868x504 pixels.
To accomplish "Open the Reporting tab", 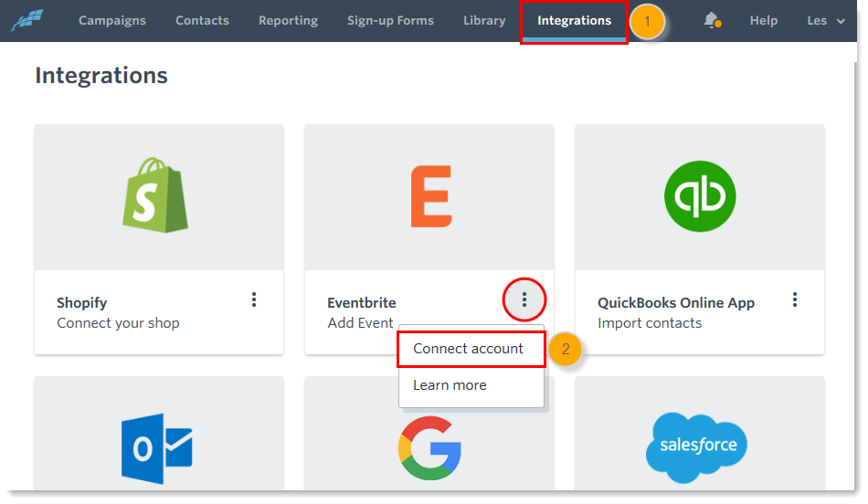I will (x=288, y=20).
